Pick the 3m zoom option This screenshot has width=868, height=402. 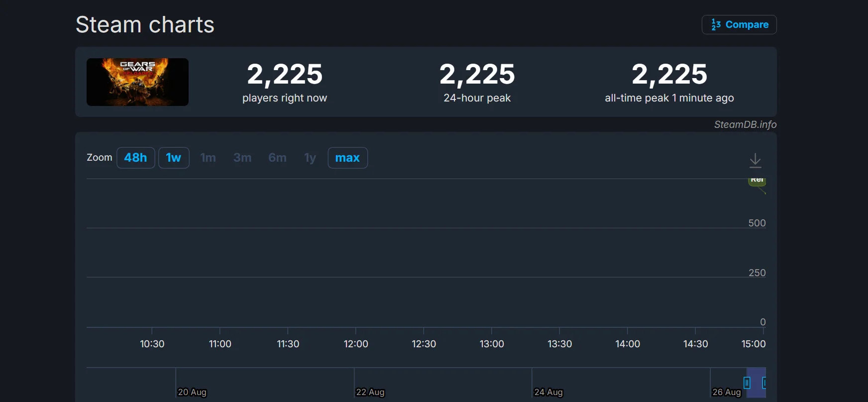click(x=242, y=158)
